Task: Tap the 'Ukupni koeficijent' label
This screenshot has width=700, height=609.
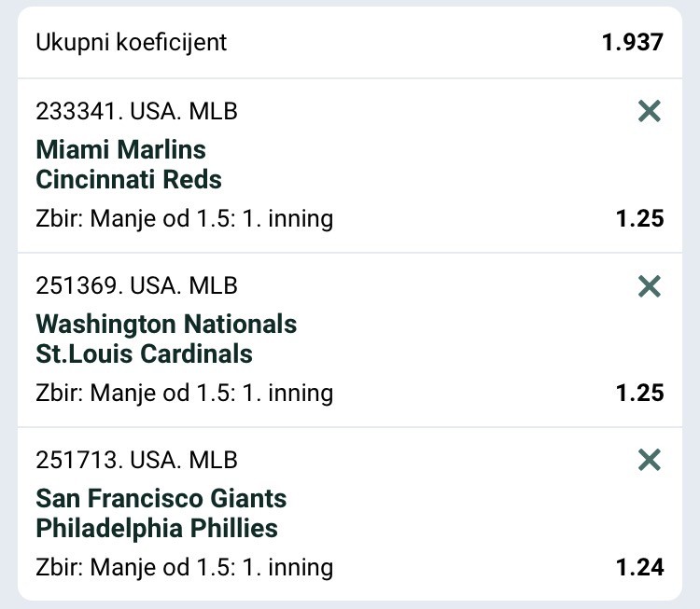Action: (x=131, y=42)
